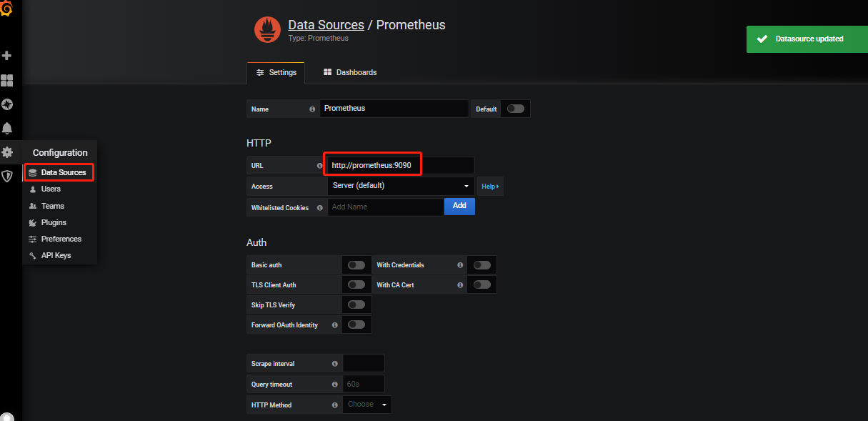Select Preferences in Configuration menu
The height and width of the screenshot is (421, 868).
click(59, 239)
